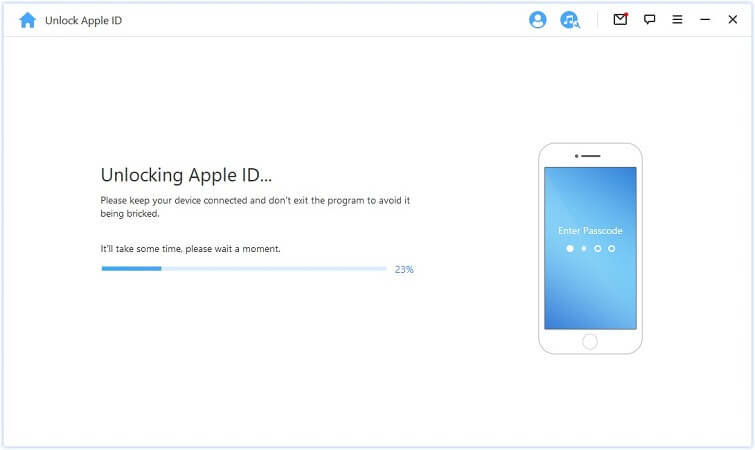Image resolution: width=755 pixels, height=450 pixels.
Task: Open the music search tool icon
Action: (570, 20)
